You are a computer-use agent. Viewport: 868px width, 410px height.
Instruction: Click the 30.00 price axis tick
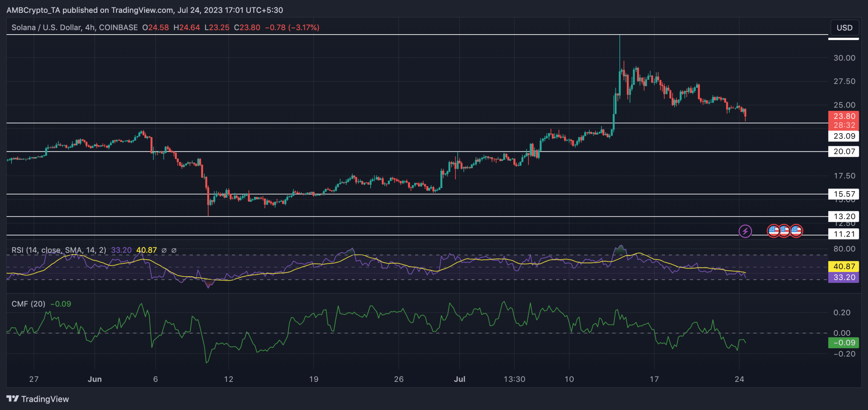click(844, 58)
